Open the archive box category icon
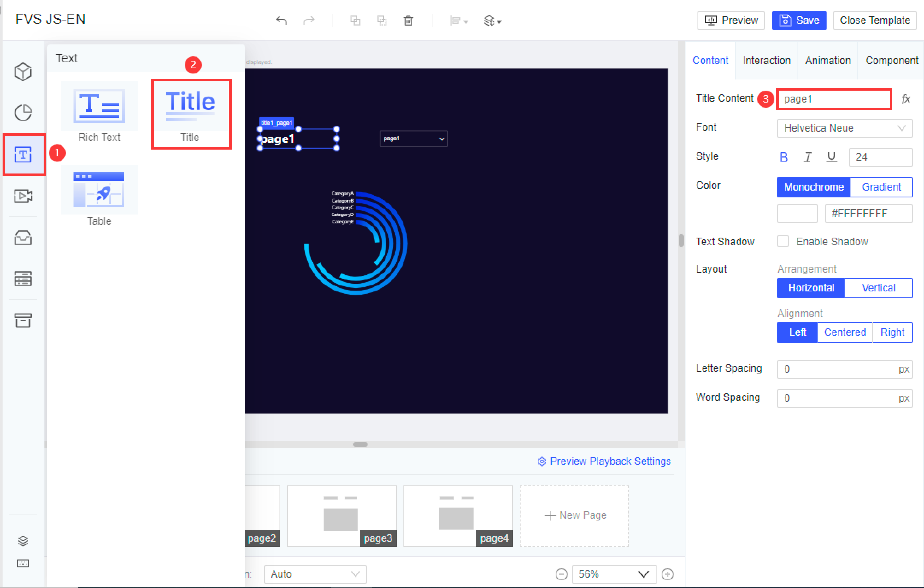Screen dimensions: 924x588 coord(23,320)
